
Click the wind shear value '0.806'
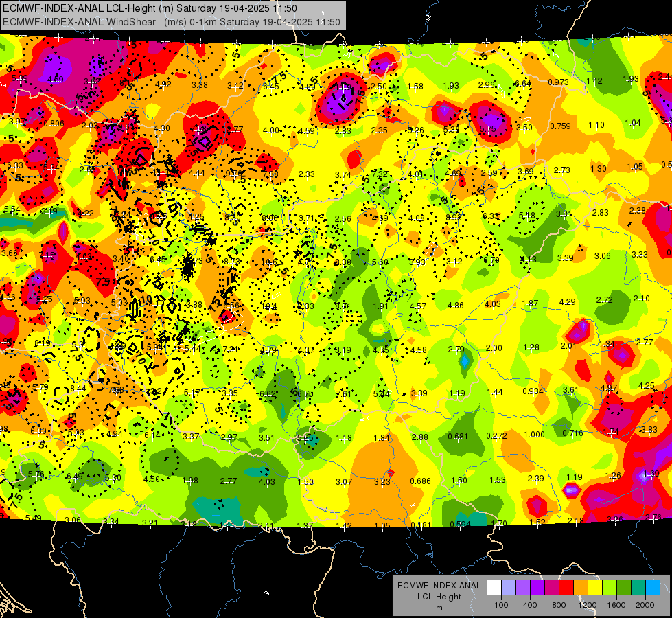[x=54, y=124]
